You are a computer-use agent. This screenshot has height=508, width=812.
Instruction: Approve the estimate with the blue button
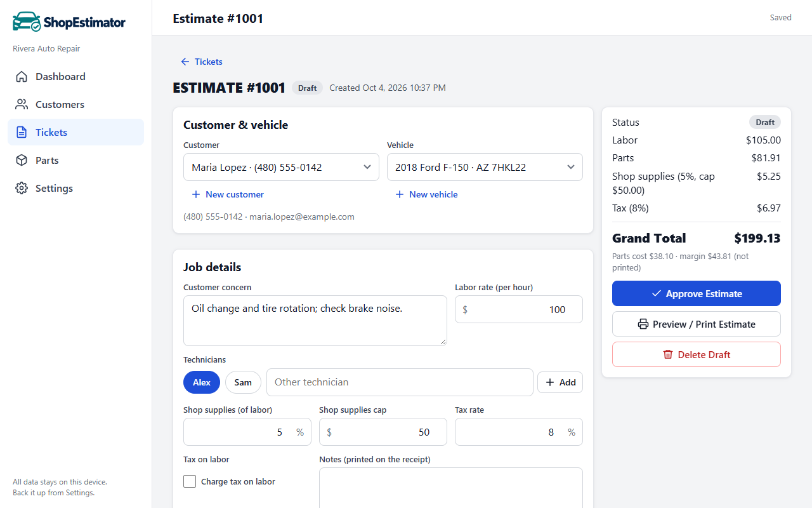(697, 293)
